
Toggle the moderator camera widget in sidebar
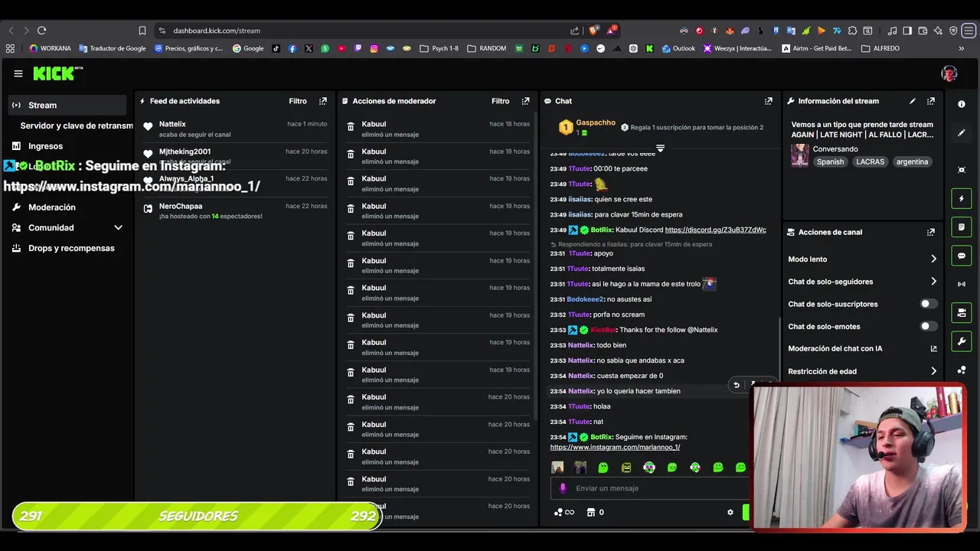click(x=962, y=312)
